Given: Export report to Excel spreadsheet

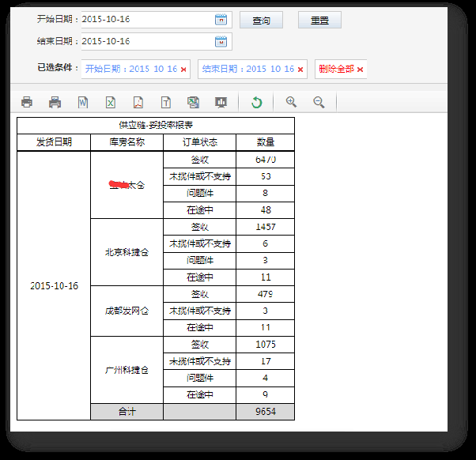Looking at the screenshot, I should point(111,102).
